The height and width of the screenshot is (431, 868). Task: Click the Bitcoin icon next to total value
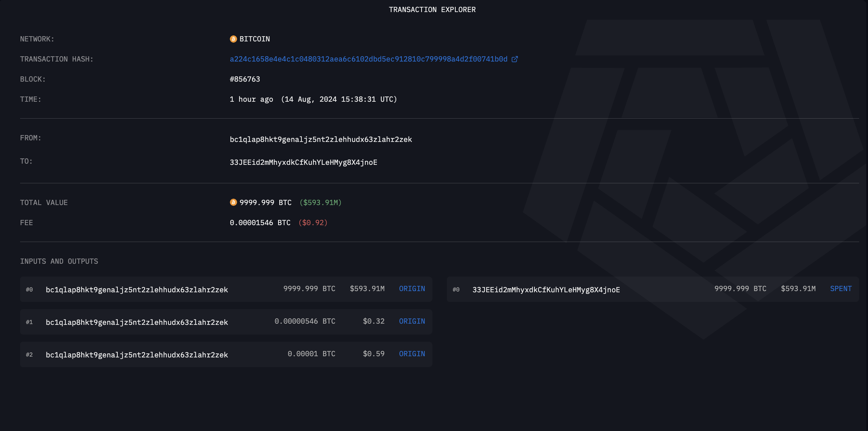click(233, 202)
